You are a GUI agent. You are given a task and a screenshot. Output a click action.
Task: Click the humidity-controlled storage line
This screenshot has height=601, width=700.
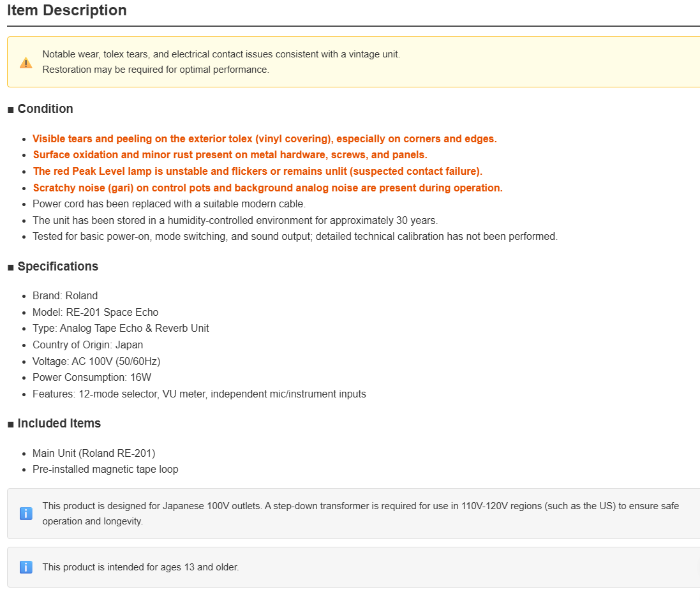[x=235, y=221]
